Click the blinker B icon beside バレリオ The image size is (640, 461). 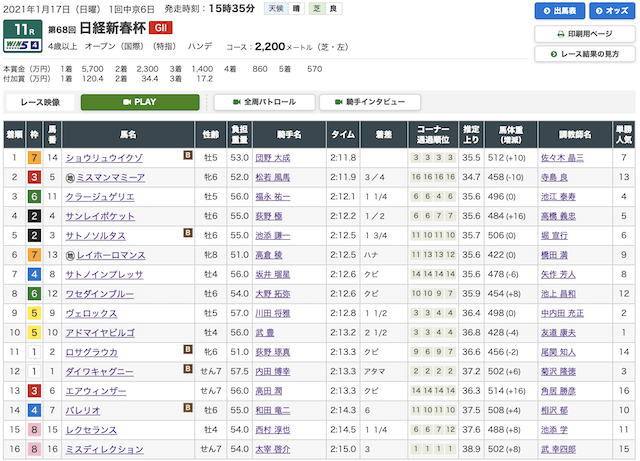click(188, 407)
